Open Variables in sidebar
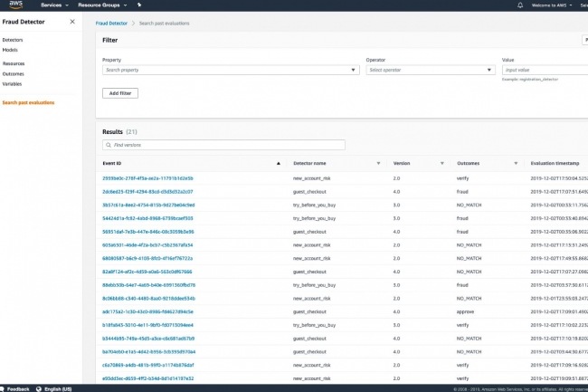The width and height of the screenshot is (588, 392). tap(12, 84)
